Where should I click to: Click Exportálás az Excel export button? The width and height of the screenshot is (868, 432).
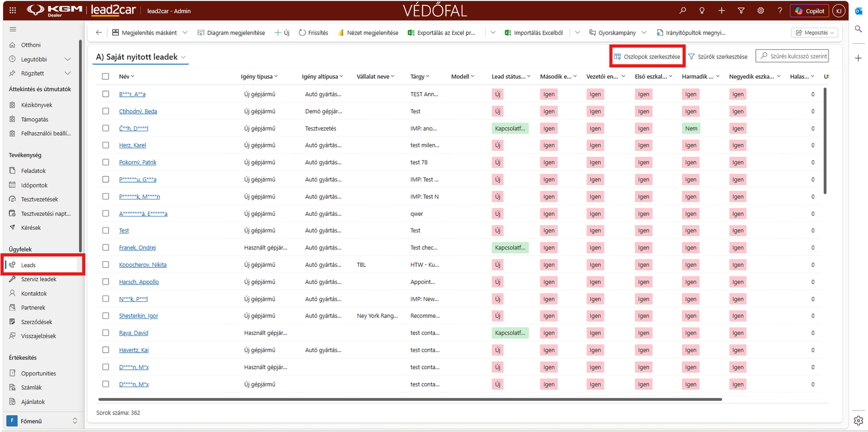(442, 33)
